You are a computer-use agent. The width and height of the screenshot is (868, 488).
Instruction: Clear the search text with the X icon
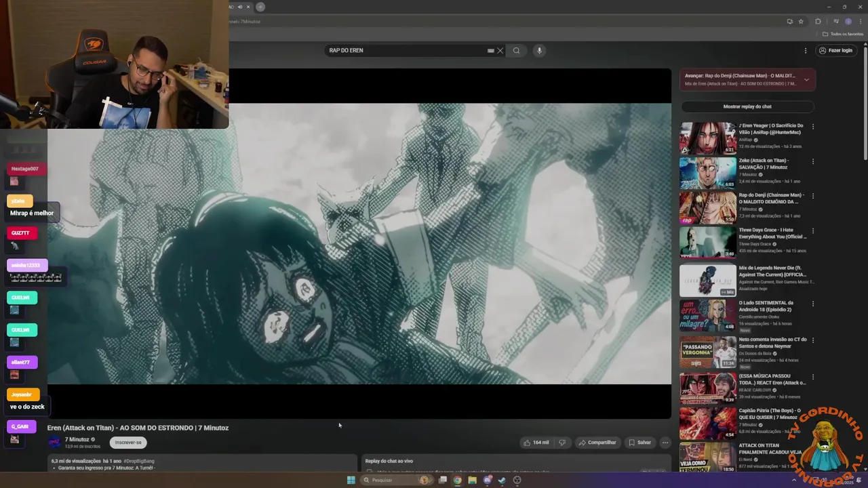pos(500,50)
